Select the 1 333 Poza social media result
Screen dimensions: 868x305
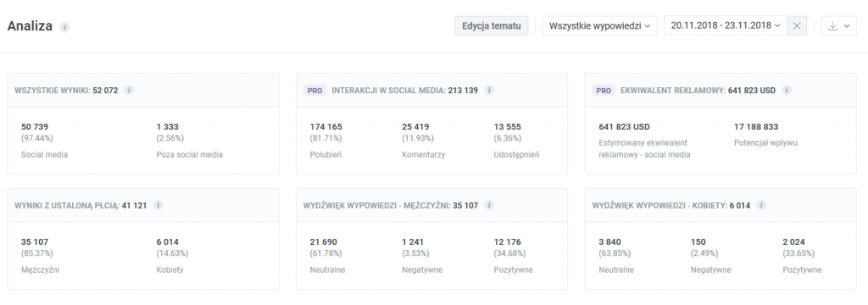pyautogui.click(x=189, y=141)
